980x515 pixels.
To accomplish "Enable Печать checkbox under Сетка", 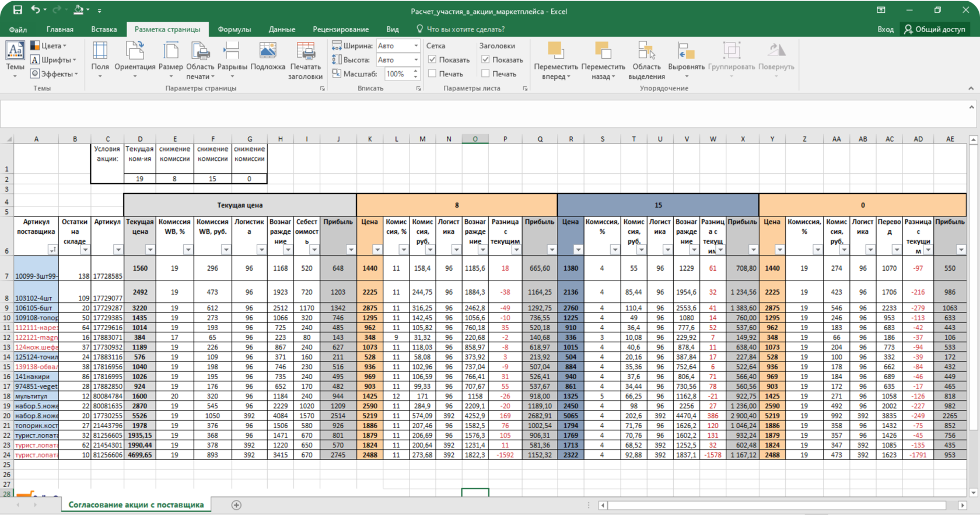I will (x=432, y=73).
